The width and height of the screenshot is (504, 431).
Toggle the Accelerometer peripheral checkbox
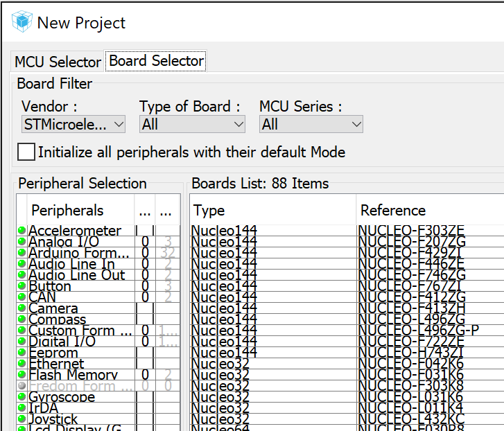point(145,231)
